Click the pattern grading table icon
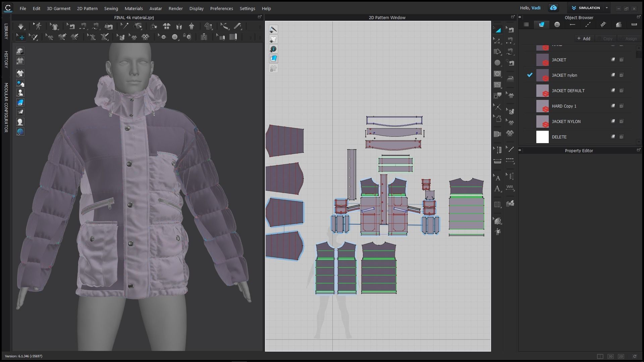The height and width of the screenshot is (362, 644). coord(497,204)
